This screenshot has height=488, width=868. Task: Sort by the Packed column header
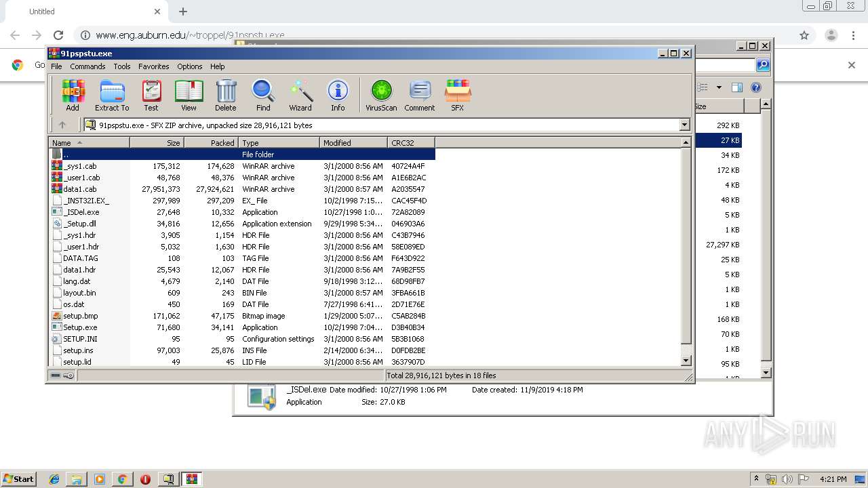click(x=211, y=142)
